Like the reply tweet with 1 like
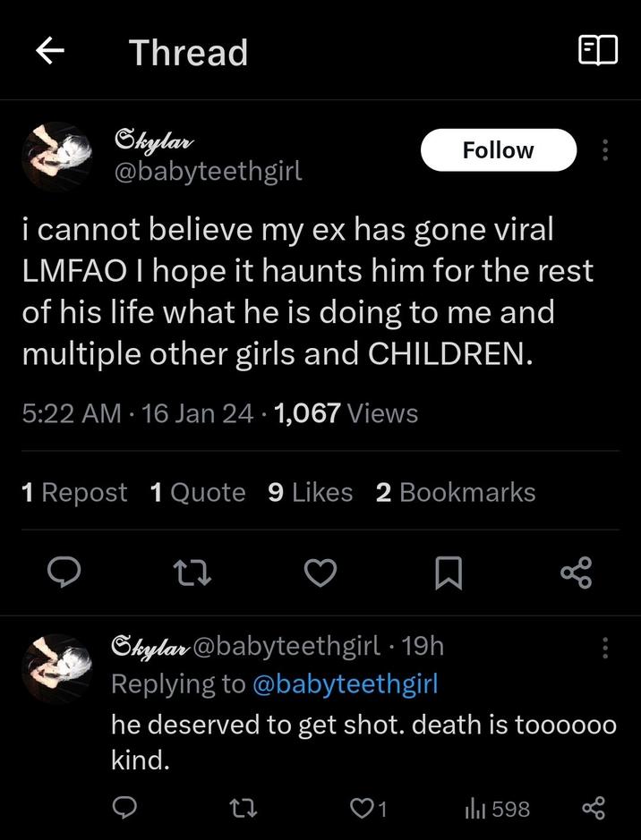The height and width of the screenshot is (840, 641). coord(368,809)
